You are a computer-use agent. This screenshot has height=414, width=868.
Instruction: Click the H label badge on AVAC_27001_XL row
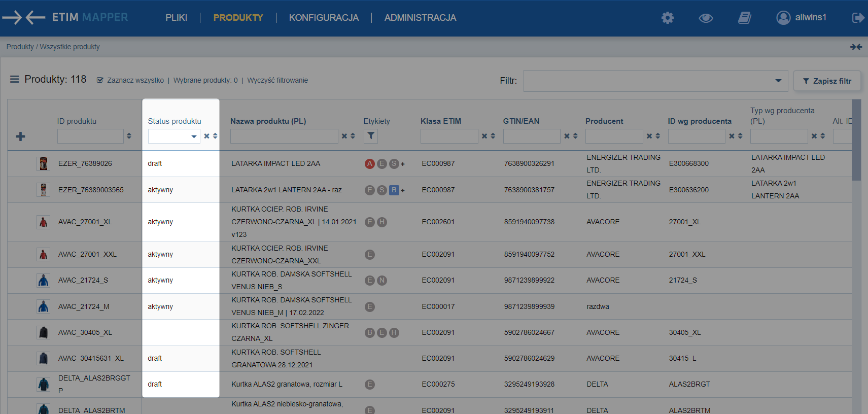coord(382,222)
